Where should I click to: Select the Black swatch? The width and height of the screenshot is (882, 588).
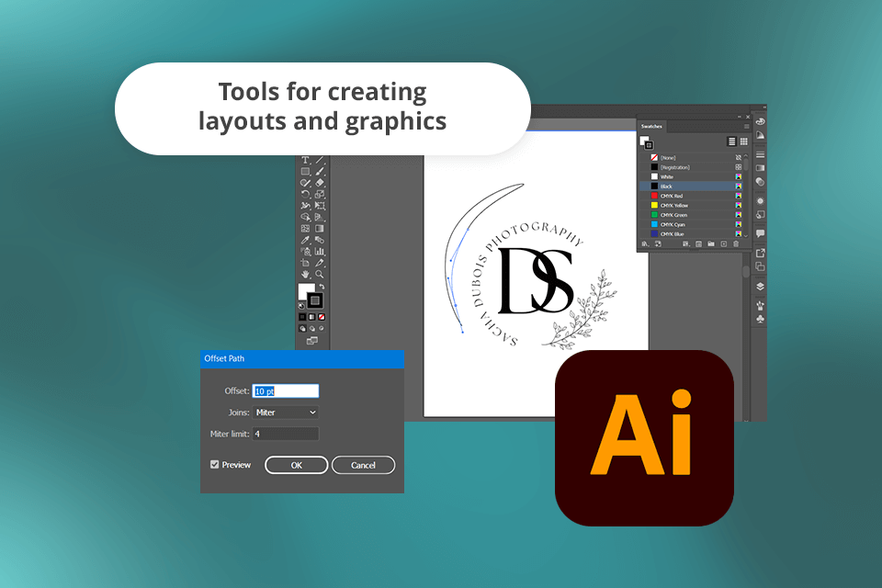click(x=691, y=187)
